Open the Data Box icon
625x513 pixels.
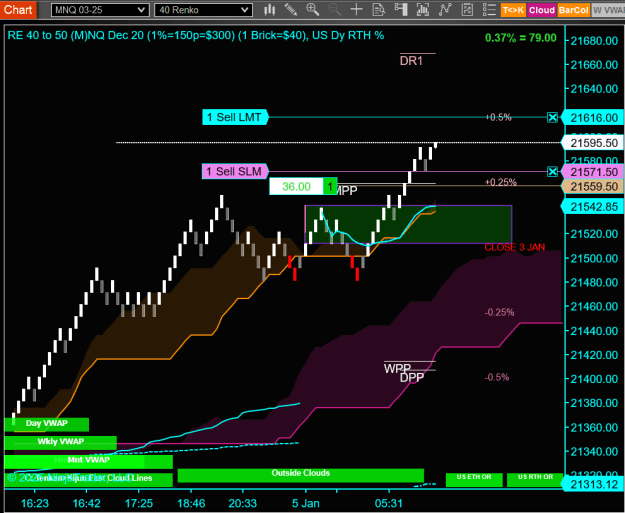click(378, 10)
